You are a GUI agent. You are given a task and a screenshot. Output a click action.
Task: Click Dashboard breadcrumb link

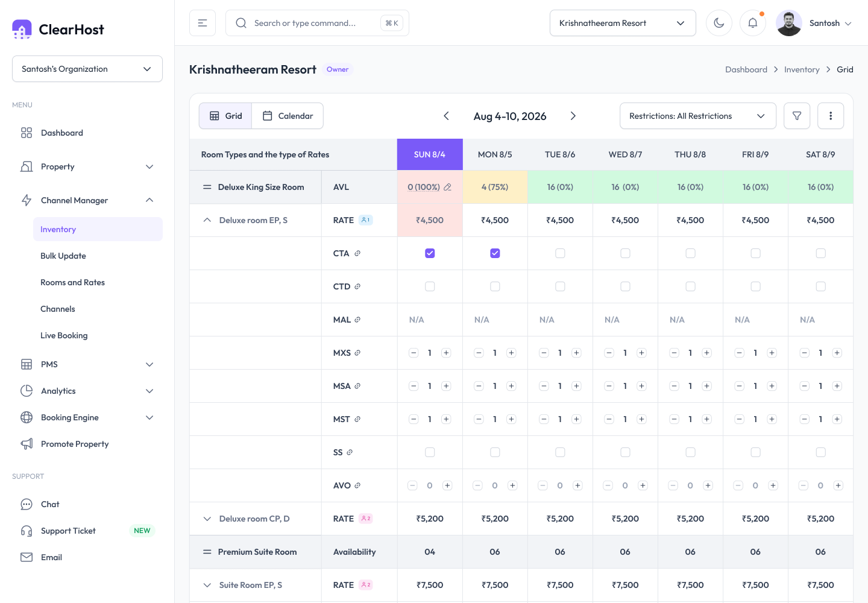[746, 69]
